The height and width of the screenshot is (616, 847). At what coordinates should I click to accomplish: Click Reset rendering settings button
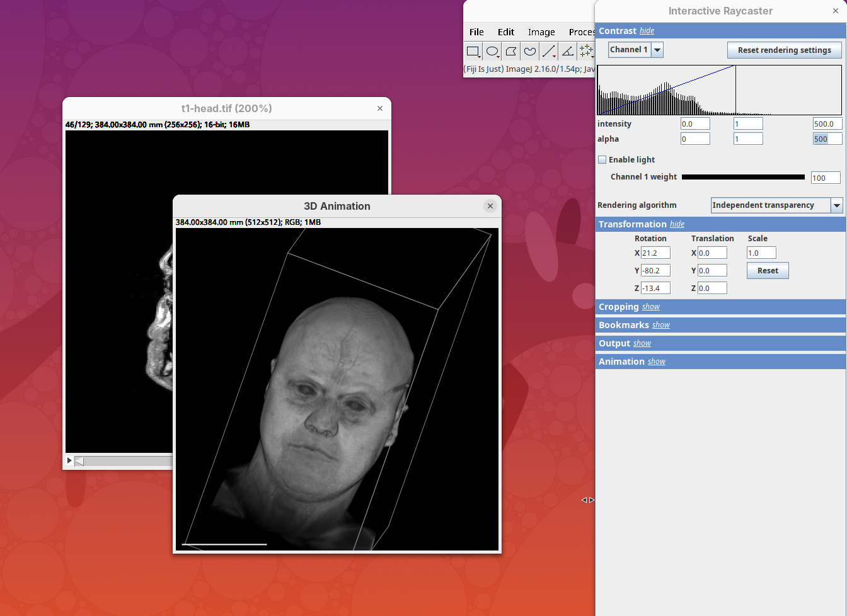pos(784,50)
